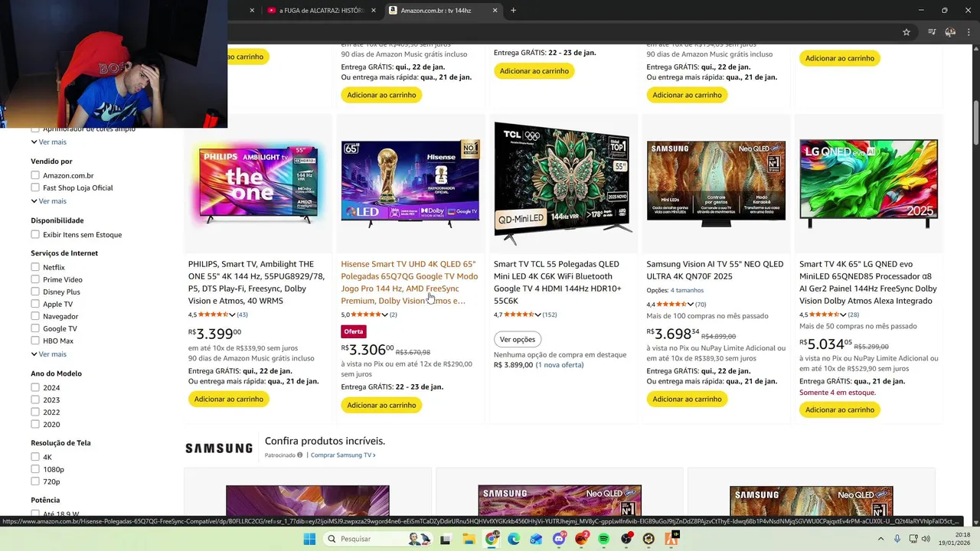The width and height of the screenshot is (980, 551).
Task: Click Ver opções for the TCL TV
Action: click(x=518, y=339)
